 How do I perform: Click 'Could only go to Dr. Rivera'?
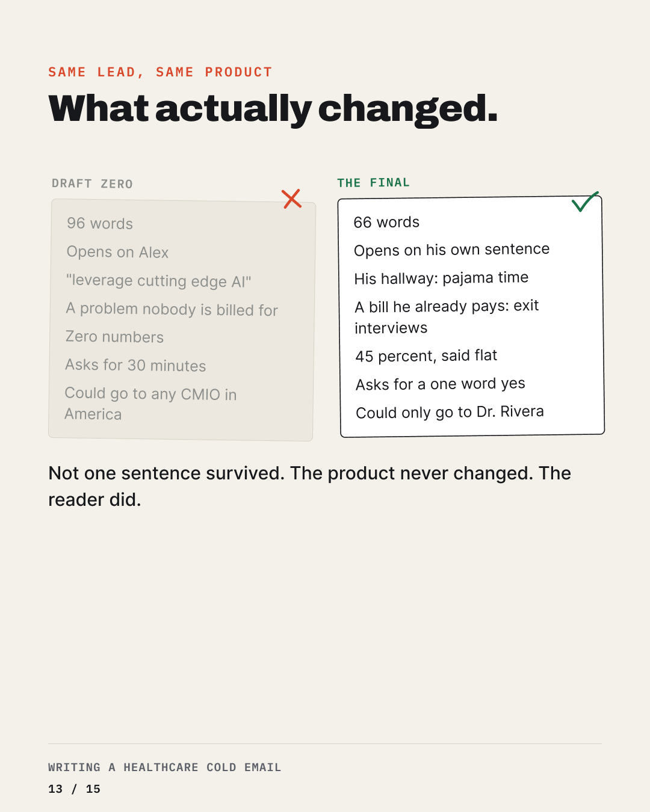tap(450, 412)
